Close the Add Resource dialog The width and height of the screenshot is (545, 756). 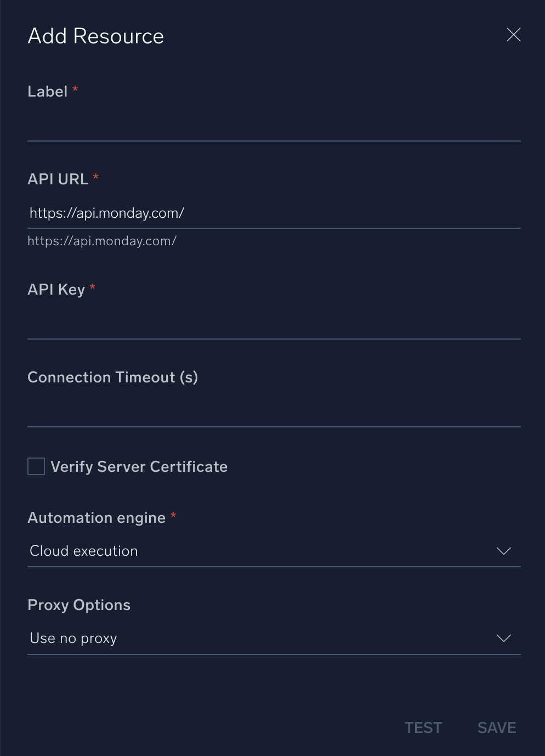(514, 35)
